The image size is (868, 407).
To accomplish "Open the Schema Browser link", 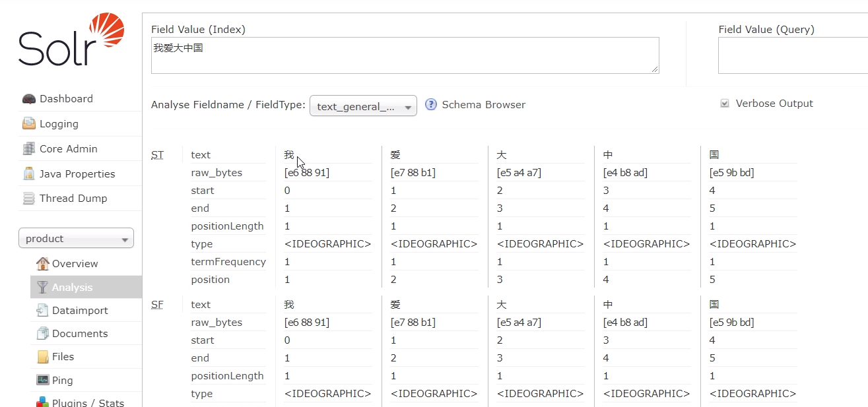I will point(484,104).
